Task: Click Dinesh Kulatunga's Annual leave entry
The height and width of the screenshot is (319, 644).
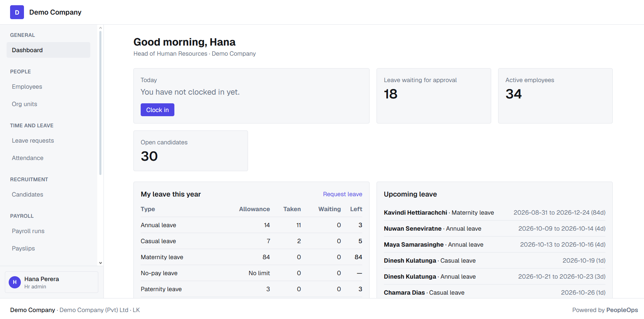Action: 495,277
